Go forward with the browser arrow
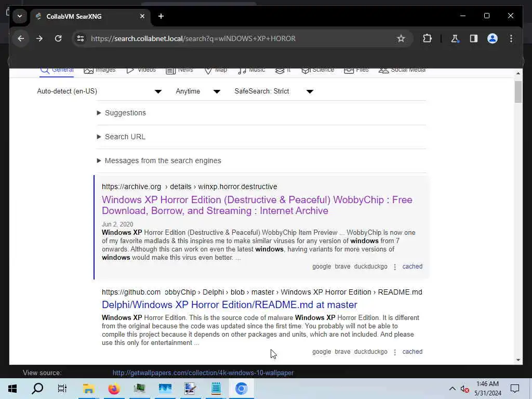 click(x=39, y=38)
